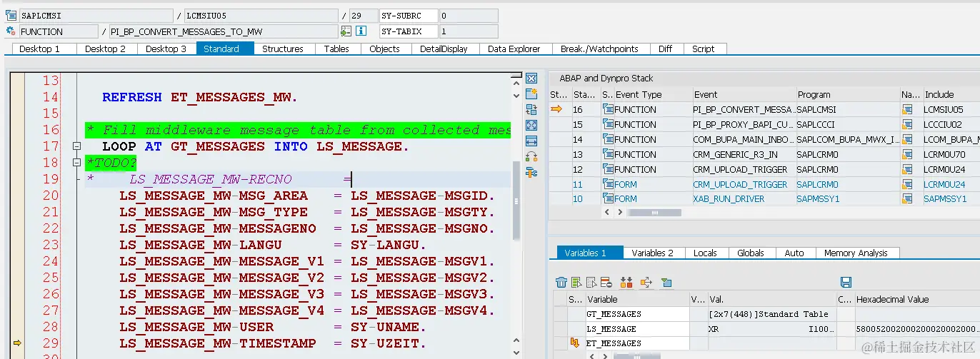
Task: Click the maximize horizontally side icon
Action: click(531, 141)
